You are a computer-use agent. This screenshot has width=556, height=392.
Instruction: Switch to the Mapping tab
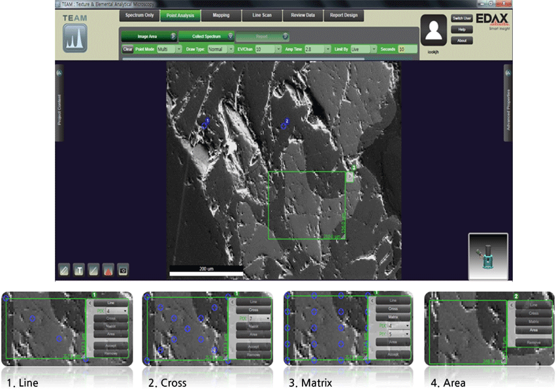(x=221, y=15)
